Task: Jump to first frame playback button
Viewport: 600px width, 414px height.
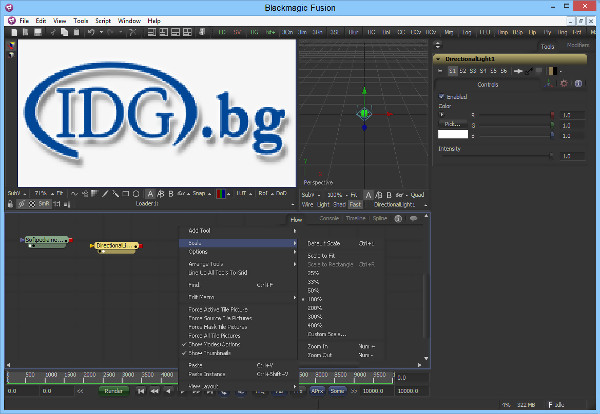Action: [141, 391]
